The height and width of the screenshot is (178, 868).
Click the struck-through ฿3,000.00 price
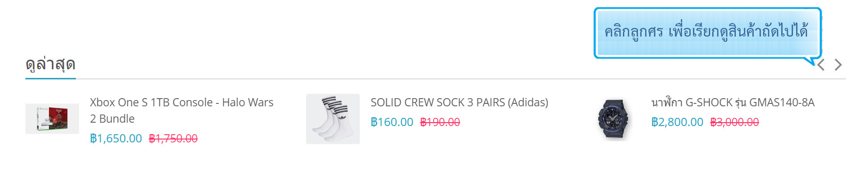click(x=735, y=122)
